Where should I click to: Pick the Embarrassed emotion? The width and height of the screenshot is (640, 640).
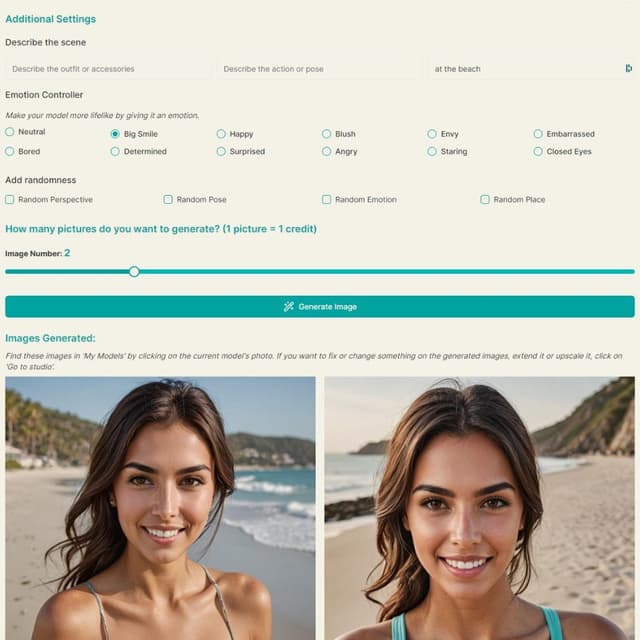[x=538, y=134]
